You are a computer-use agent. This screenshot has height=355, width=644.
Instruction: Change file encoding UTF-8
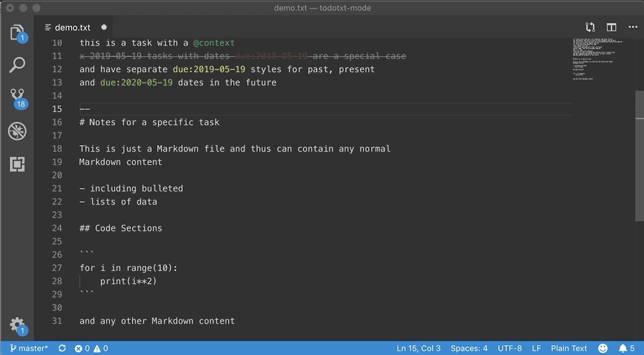tap(510, 348)
